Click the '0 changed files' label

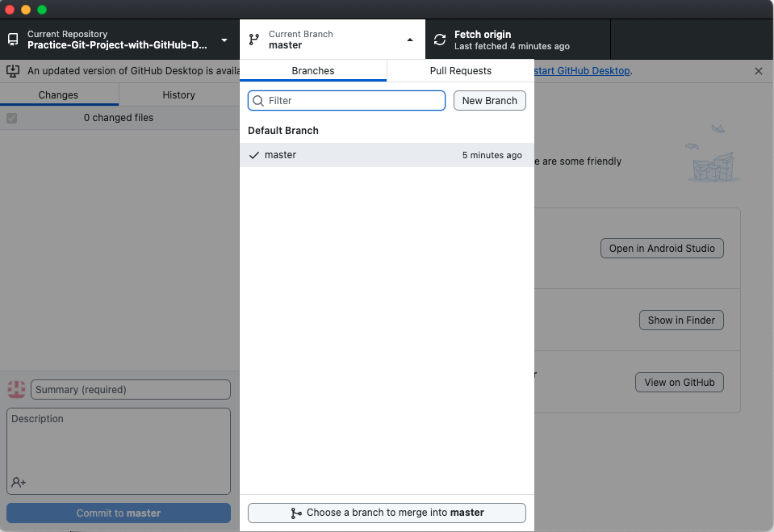119,118
